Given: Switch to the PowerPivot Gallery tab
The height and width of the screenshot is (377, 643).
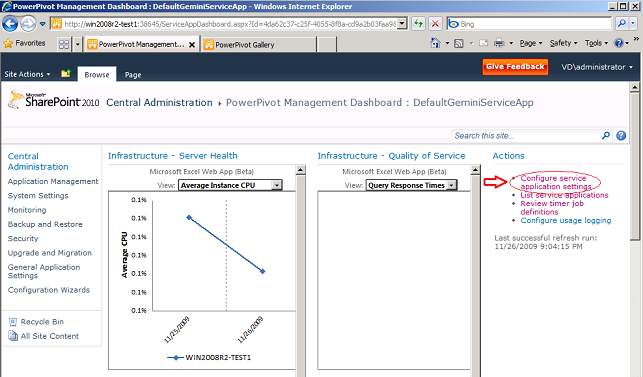Looking at the screenshot, I should click(x=258, y=44).
